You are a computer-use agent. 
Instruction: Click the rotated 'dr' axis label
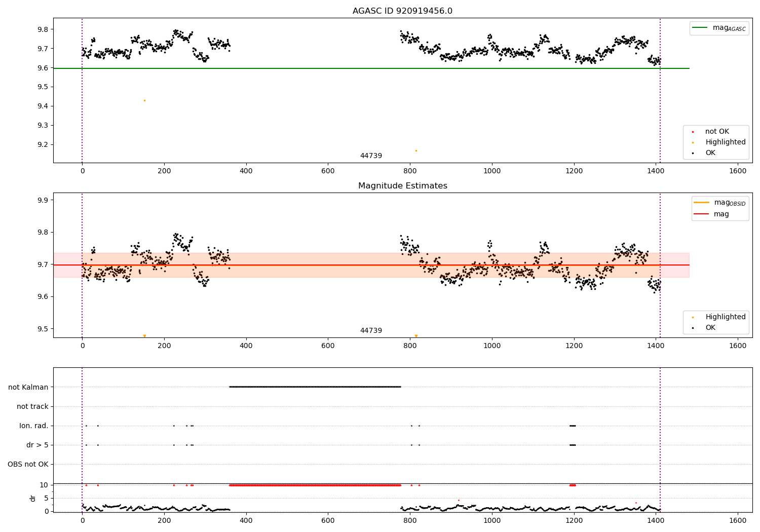click(x=33, y=498)
